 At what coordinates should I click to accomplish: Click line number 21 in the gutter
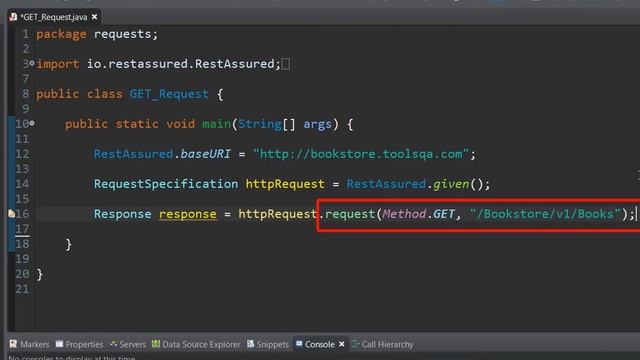click(22, 289)
